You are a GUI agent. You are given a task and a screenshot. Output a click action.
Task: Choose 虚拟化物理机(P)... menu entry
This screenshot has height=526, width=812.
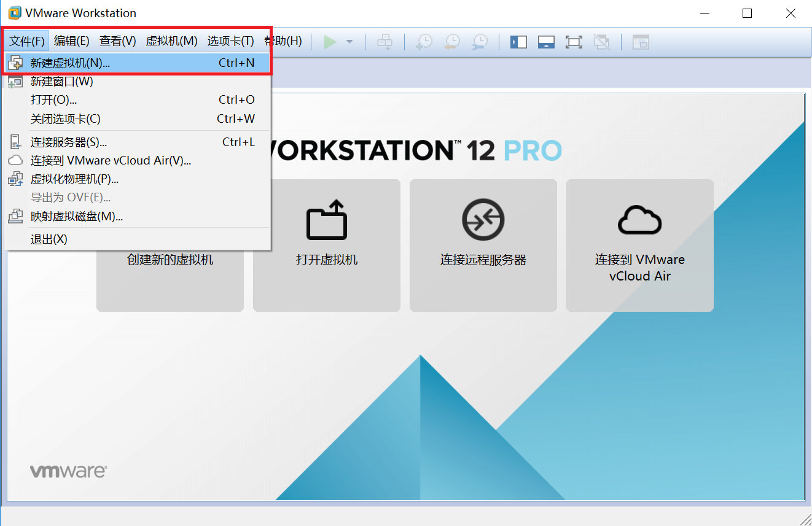point(137,179)
